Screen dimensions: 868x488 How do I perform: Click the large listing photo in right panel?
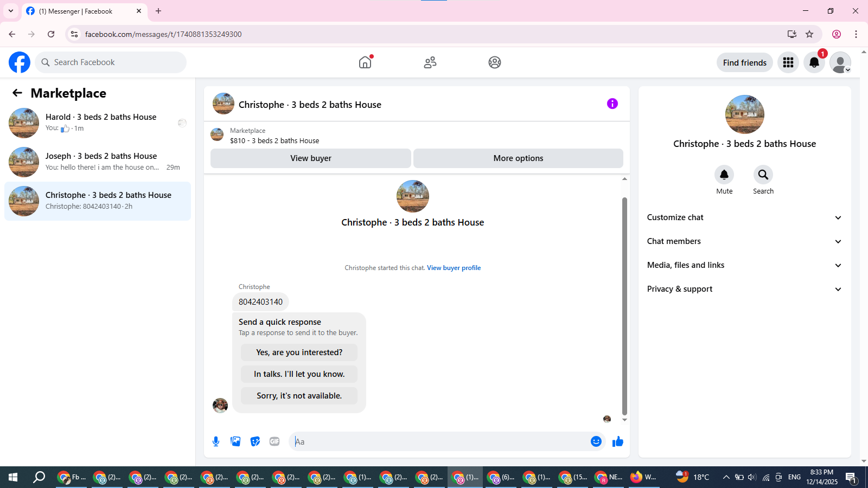click(745, 114)
